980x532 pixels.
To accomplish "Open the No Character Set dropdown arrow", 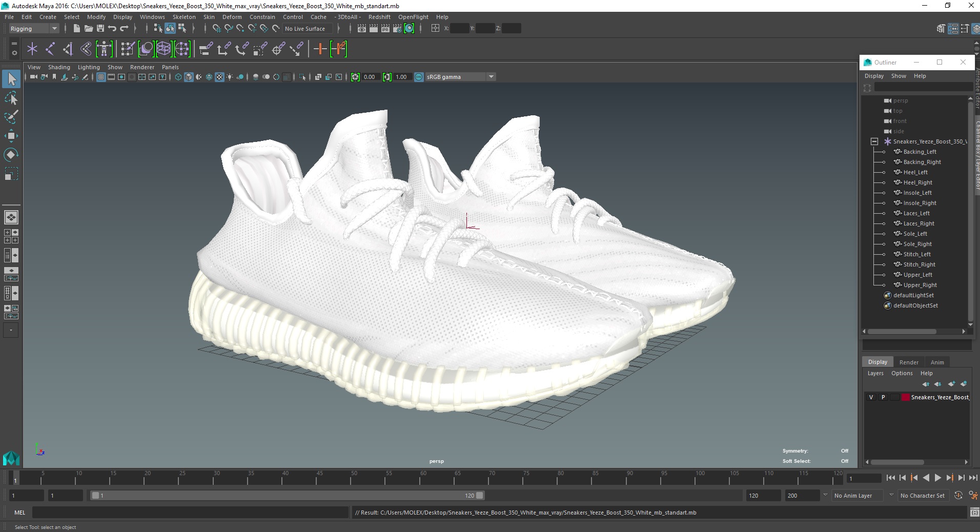I will tap(892, 495).
